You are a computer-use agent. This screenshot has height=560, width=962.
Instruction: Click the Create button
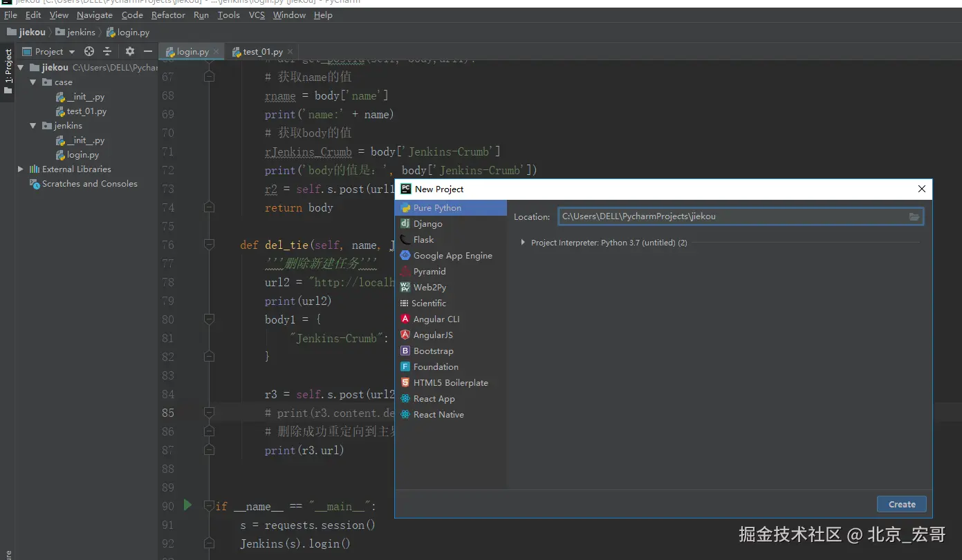[x=902, y=504]
